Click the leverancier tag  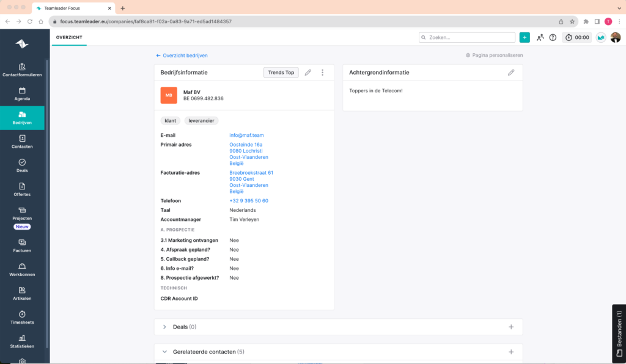point(201,121)
